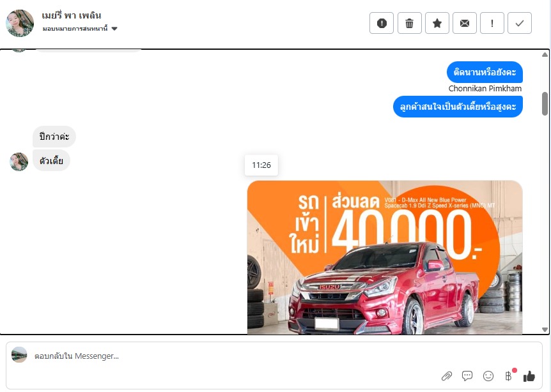Attach a file with paperclip icon
551x392 pixels.
447,376
